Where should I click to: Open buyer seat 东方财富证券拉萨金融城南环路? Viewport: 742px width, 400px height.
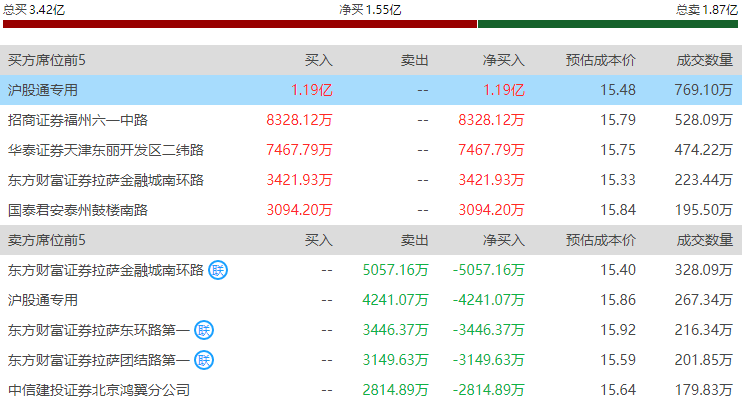[x=106, y=180]
